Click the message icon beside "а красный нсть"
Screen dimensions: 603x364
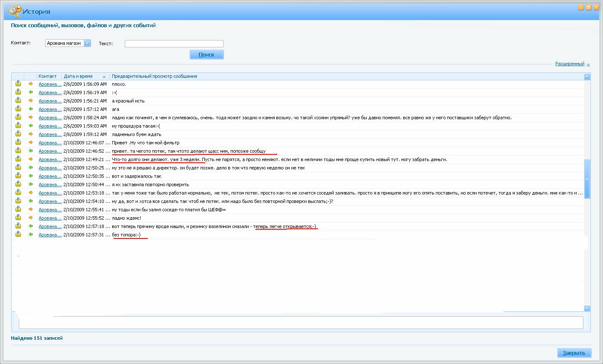pyautogui.click(x=18, y=100)
